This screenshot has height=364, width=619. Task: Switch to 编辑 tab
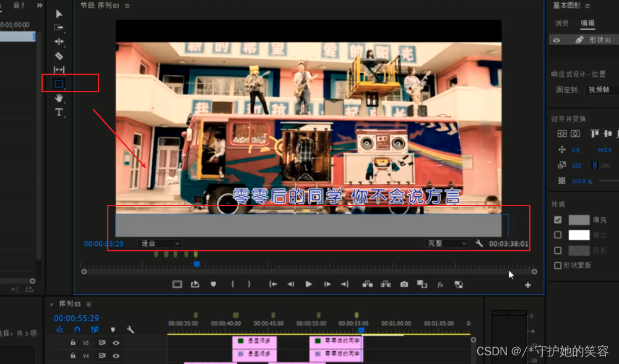click(x=587, y=23)
